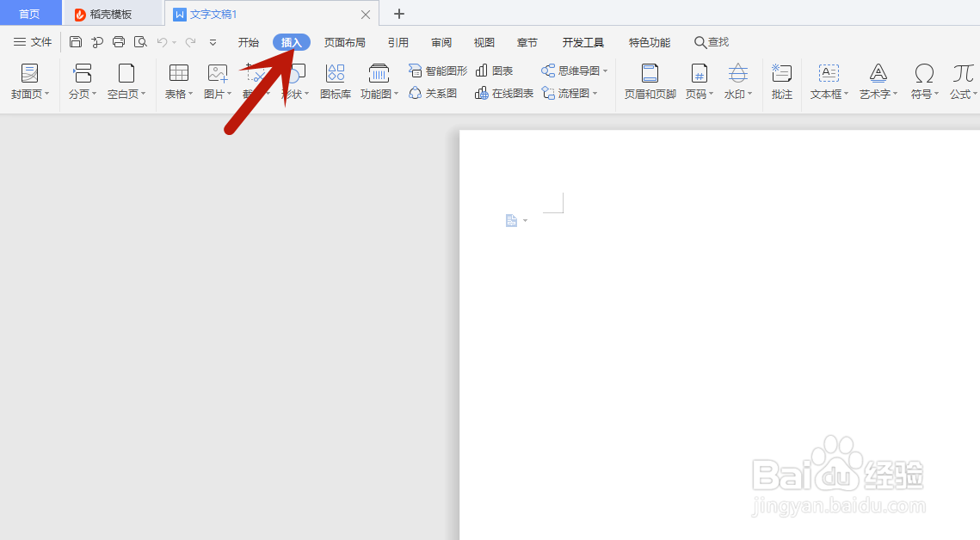The height and width of the screenshot is (540, 980).
Task: Save the document from quick access bar
Action: pyautogui.click(x=76, y=41)
